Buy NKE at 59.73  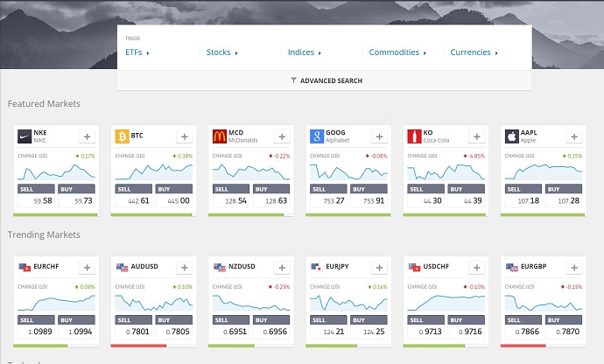[76, 196]
